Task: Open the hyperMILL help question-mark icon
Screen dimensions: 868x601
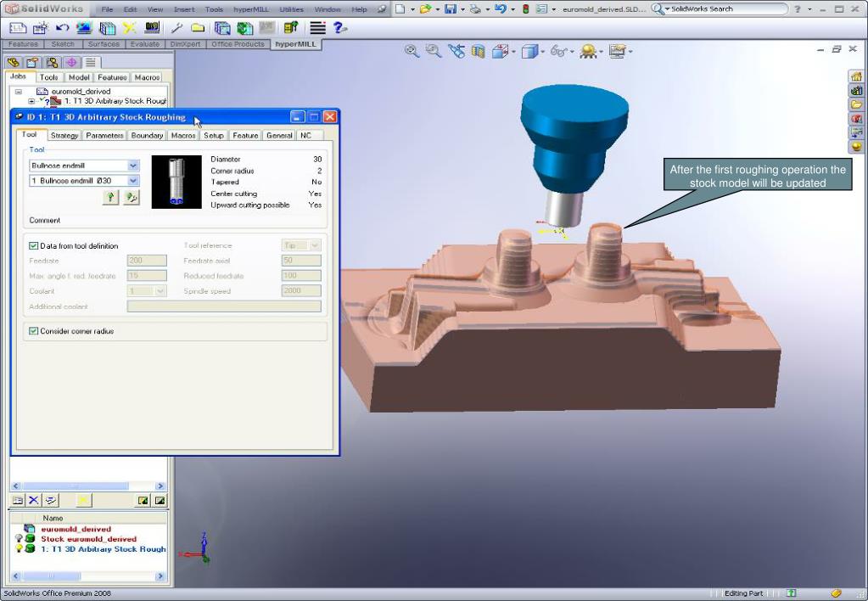Action: [339, 28]
